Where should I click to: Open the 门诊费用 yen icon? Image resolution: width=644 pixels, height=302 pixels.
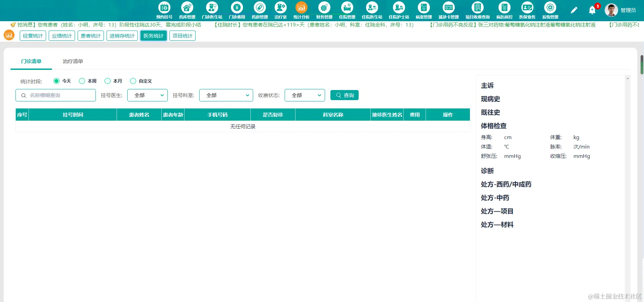237,7
